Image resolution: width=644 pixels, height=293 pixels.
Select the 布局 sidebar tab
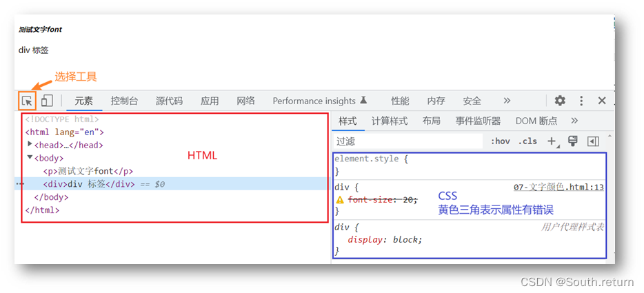coord(431,121)
